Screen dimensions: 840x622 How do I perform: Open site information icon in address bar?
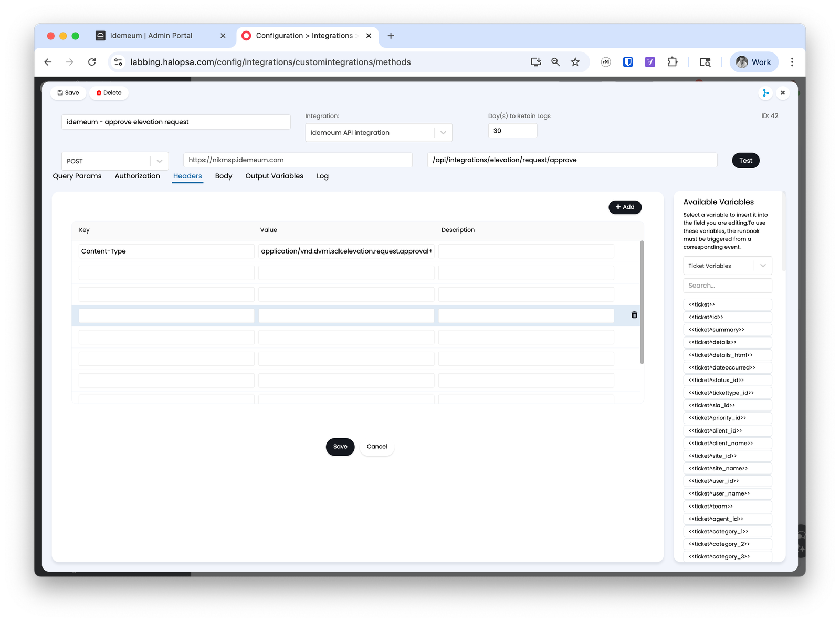[118, 62]
